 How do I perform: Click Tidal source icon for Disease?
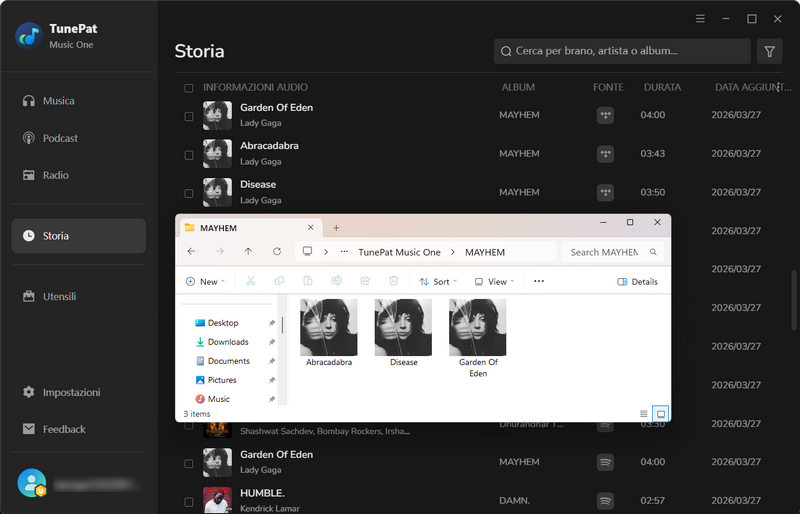605,192
